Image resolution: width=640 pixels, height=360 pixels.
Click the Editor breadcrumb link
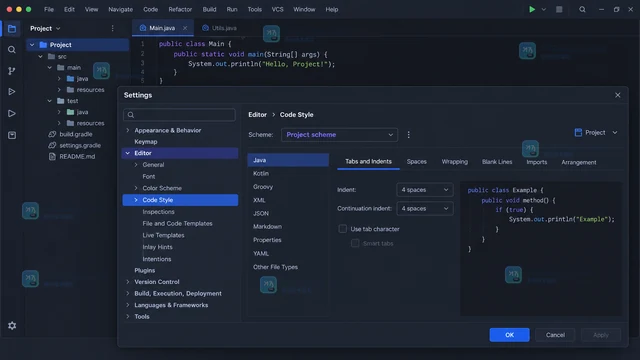(x=258, y=115)
